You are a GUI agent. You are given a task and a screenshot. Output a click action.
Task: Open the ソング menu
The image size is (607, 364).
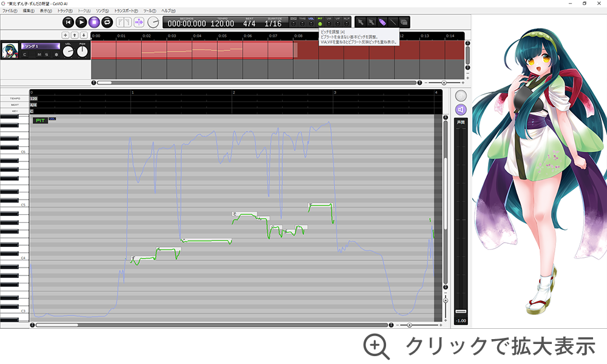102,11
